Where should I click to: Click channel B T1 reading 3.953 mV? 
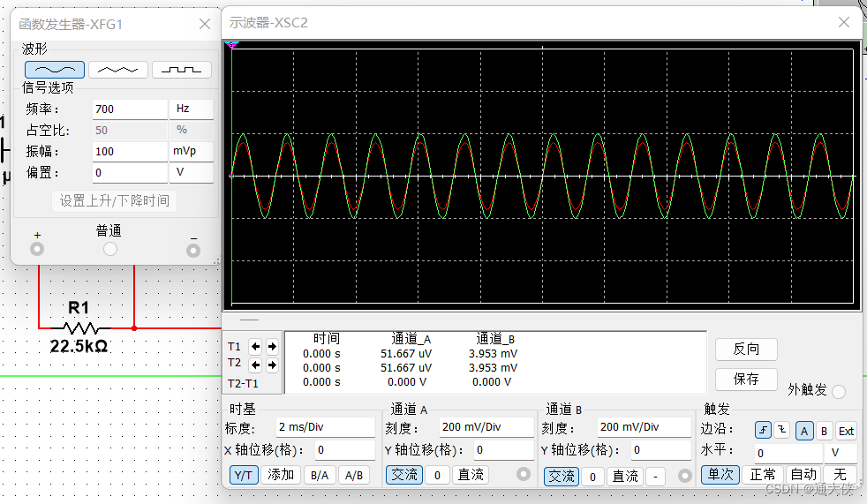tap(494, 354)
